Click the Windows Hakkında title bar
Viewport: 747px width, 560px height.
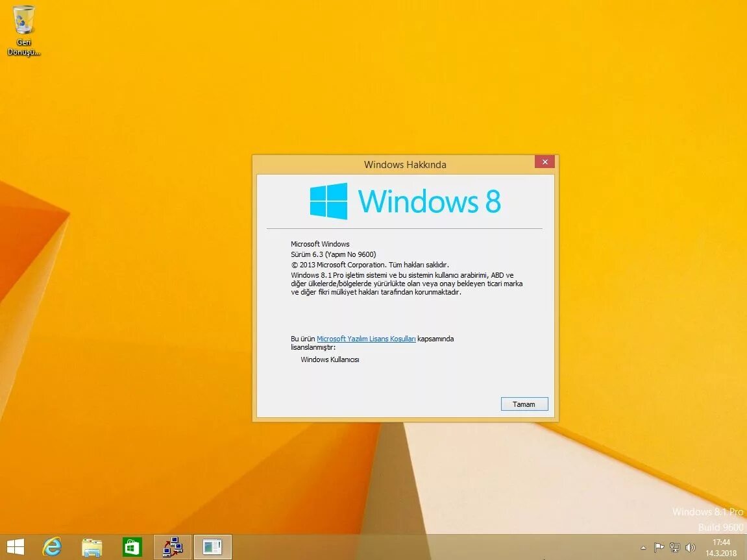pos(405,165)
